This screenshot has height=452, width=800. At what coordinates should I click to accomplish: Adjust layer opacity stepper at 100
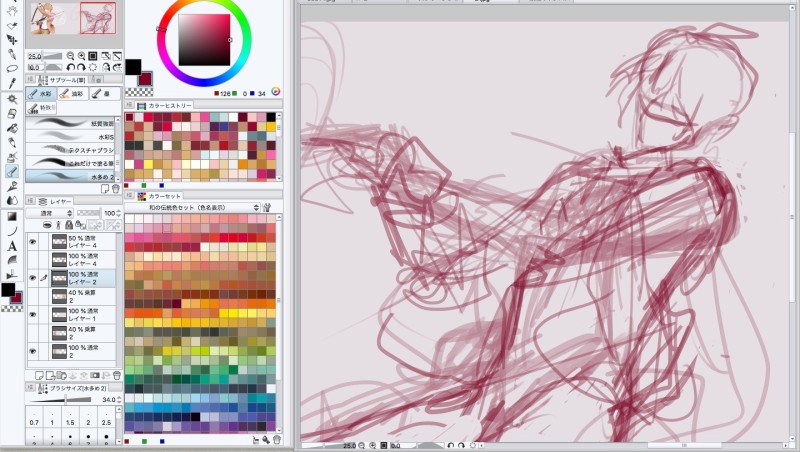119,213
